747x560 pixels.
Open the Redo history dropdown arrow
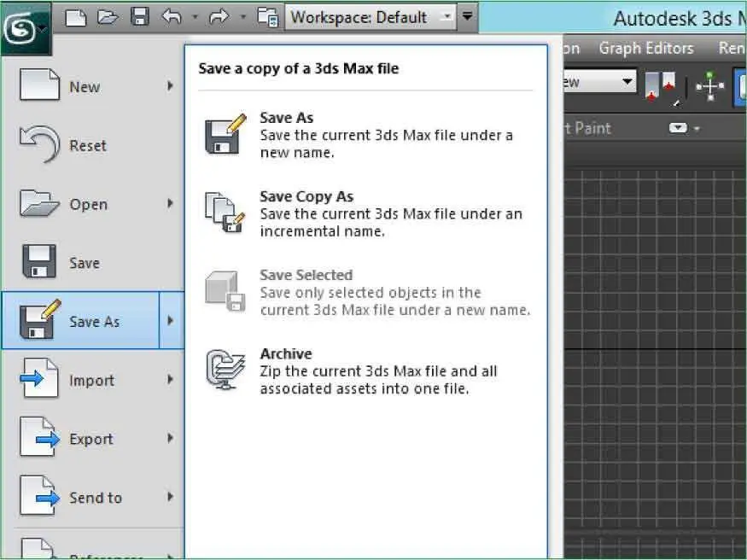click(x=243, y=17)
